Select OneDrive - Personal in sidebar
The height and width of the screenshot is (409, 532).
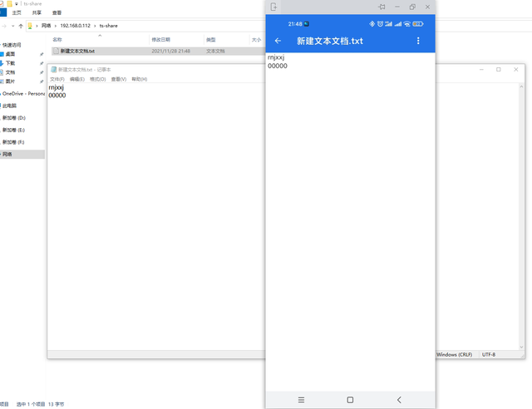point(23,94)
